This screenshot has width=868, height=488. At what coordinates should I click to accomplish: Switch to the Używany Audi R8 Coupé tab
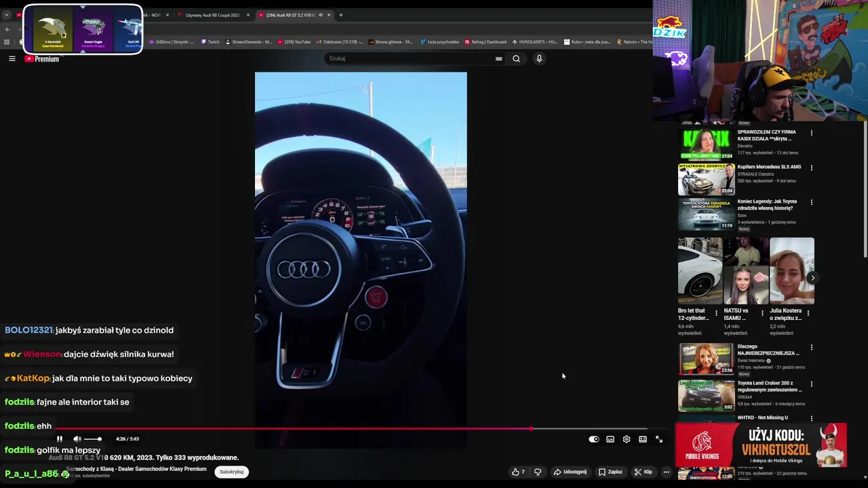point(212,15)
